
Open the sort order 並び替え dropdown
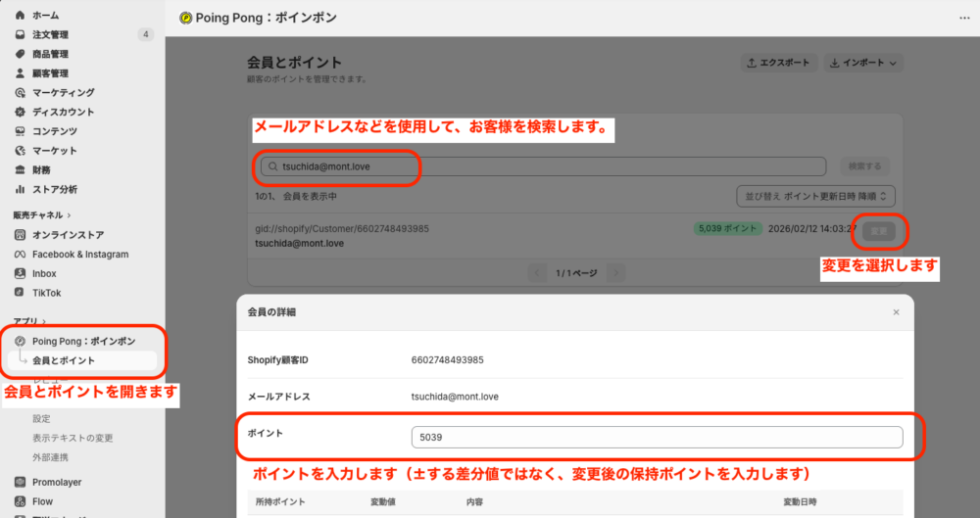click(815, 196)
